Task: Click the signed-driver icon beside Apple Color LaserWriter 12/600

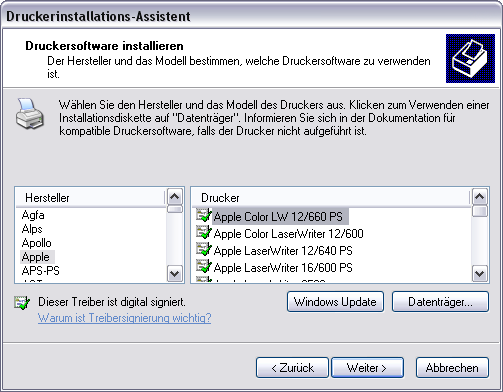Action: click(203, 232)
